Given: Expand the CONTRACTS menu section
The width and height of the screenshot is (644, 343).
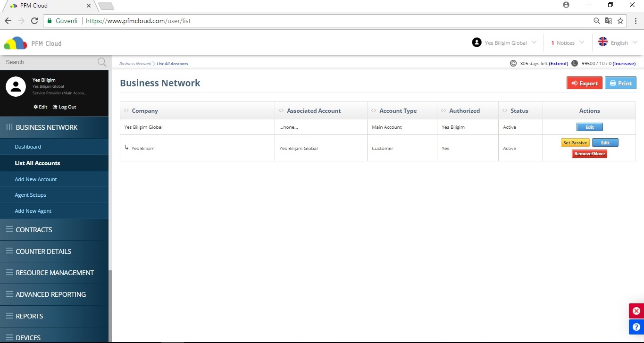Looking at the screenshot, I should pyautogui.click(x=54, y=230).
